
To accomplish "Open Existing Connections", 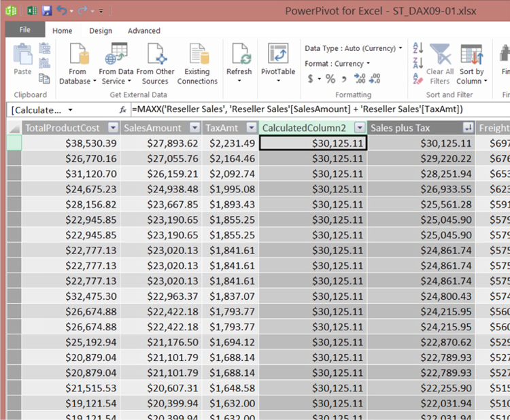I will (197, 54).
